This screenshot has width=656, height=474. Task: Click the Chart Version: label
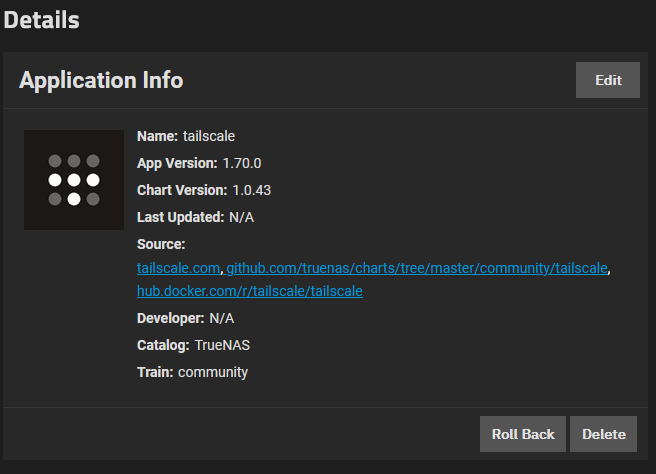pos(182,190)
